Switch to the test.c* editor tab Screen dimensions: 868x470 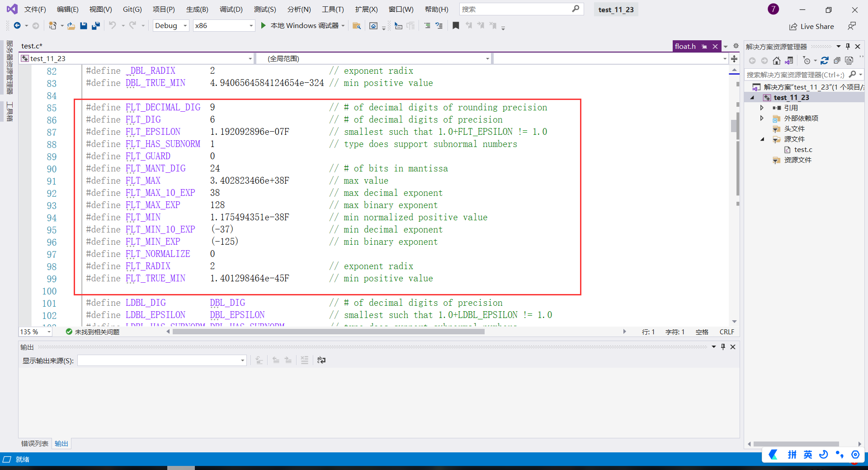[x=32, y=46]
